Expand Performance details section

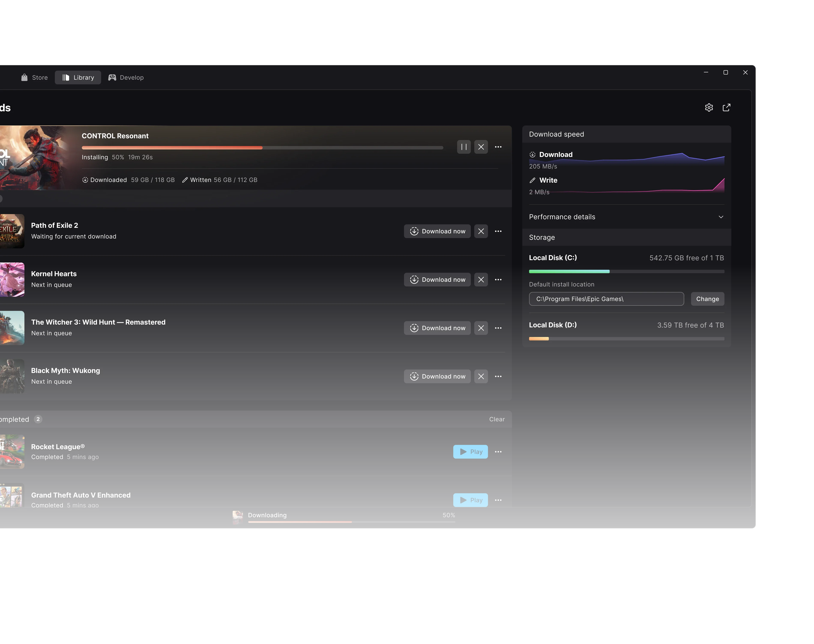(626, 217)
